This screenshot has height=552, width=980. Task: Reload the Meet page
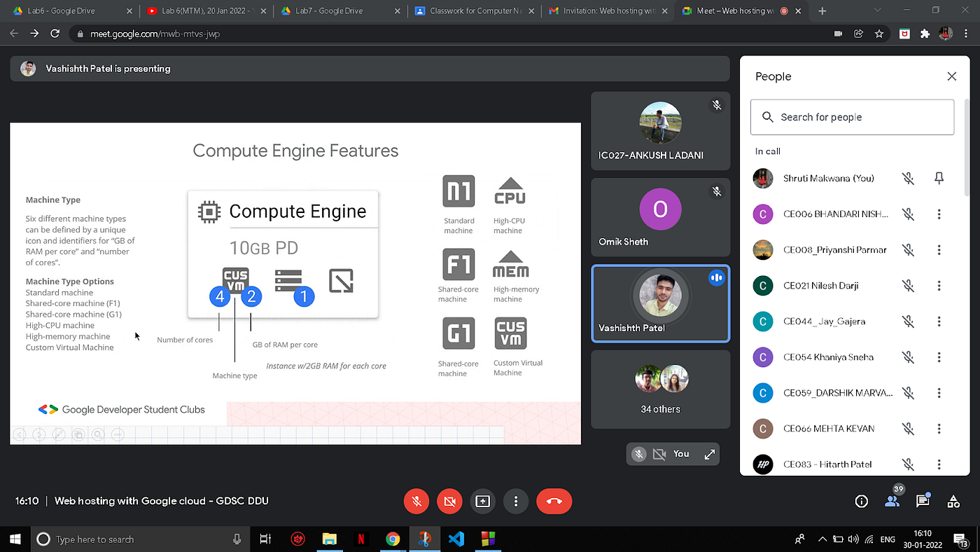point(55,34)
